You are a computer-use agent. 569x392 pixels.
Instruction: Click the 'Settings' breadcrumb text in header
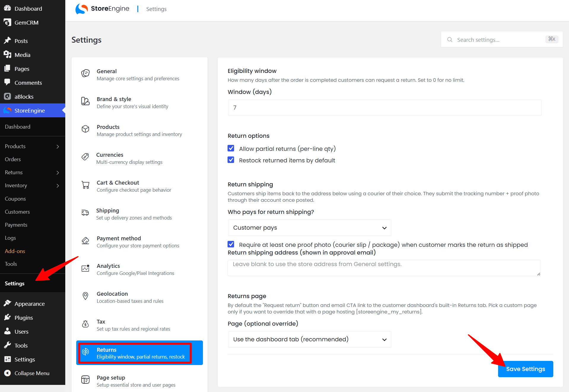(x=156, y=9)
